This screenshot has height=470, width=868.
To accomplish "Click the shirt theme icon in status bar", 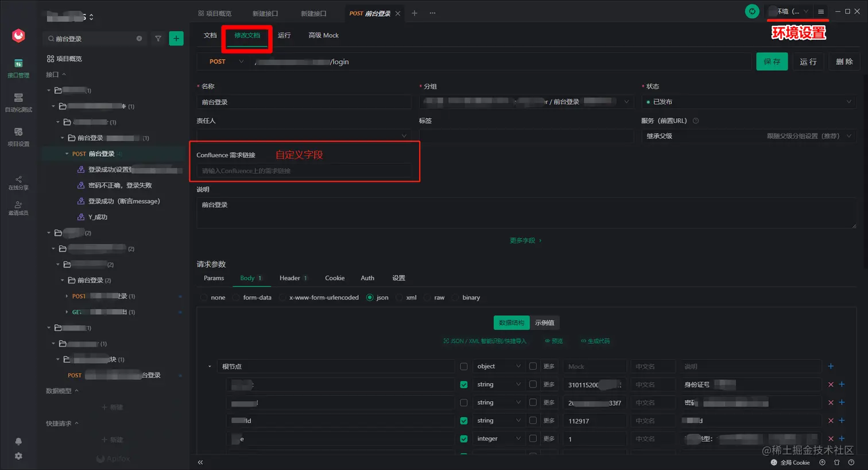I will [836, 463].
